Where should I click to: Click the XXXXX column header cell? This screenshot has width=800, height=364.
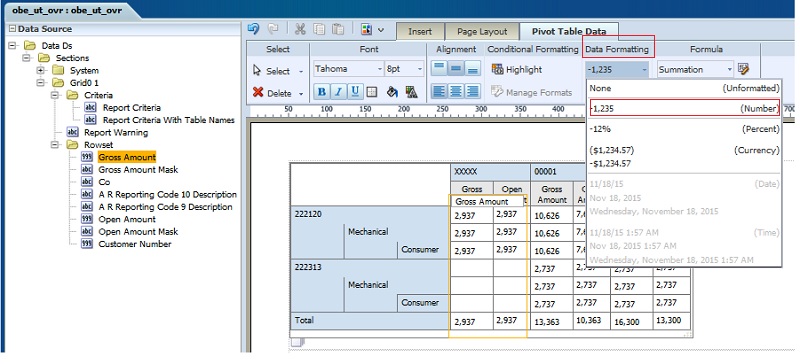(490, 172)
